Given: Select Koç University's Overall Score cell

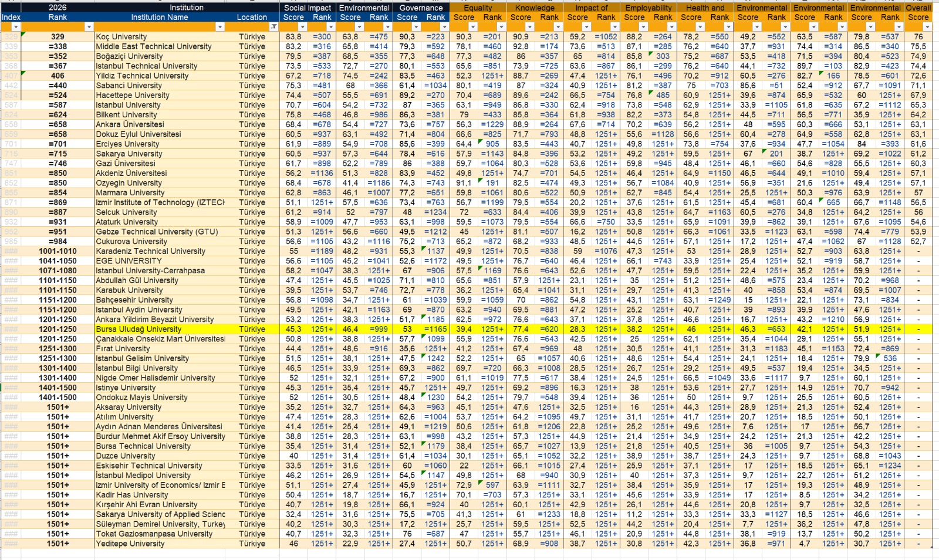Looking at the screenshot, I should [x=918, y=37].
